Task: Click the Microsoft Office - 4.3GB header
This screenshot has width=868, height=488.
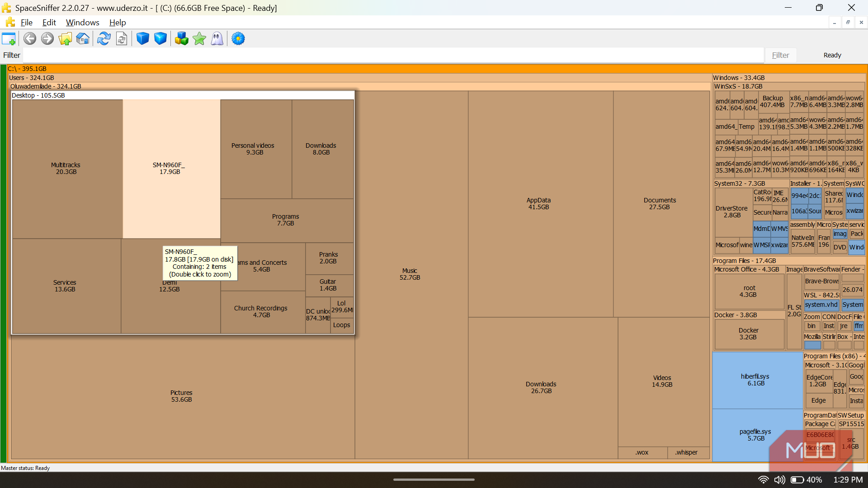Action: coord(749,269)
